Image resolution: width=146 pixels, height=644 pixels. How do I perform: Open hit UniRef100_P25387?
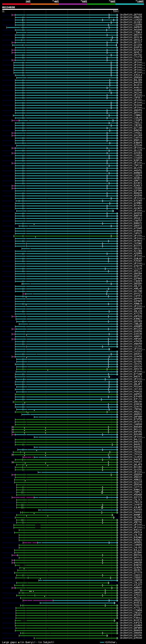coord(131,261)
